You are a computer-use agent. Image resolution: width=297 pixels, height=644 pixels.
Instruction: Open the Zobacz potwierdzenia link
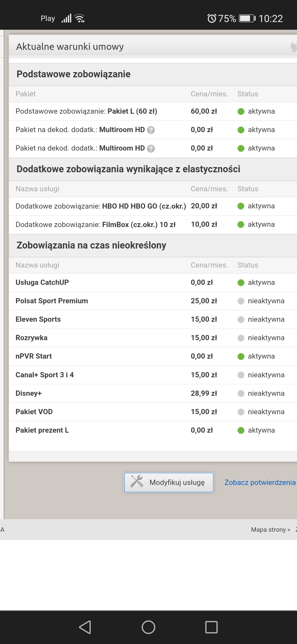pyautogui.click(x=260, y=482)
